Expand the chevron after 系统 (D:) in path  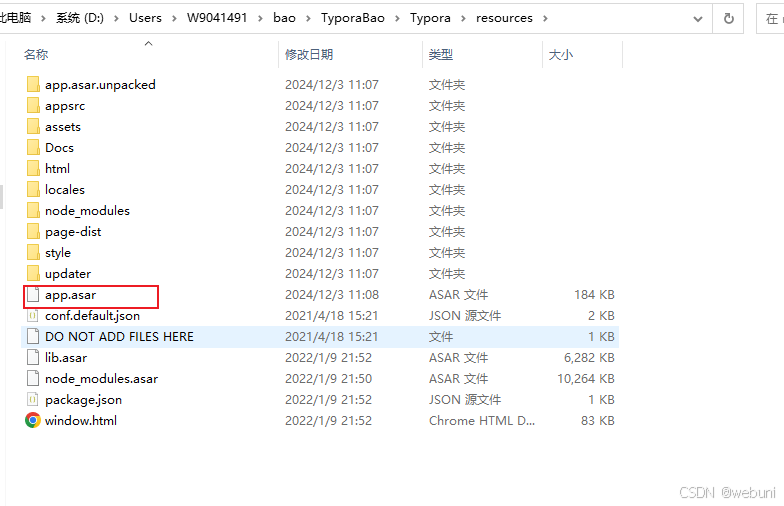pos(116,18)
